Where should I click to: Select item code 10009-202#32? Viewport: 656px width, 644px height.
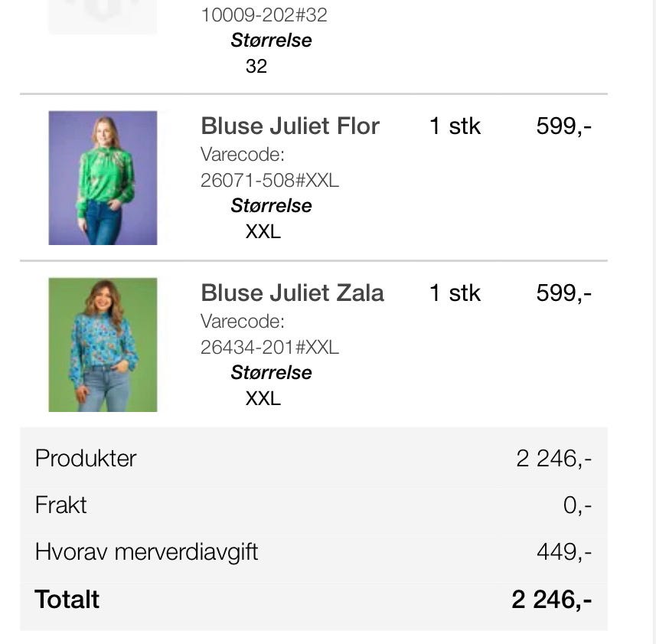[264, 15]
